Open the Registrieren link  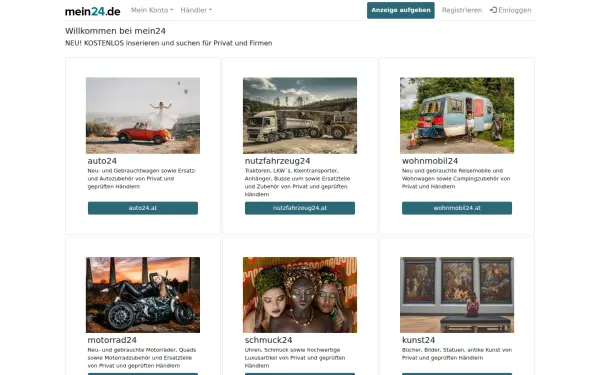pyautogui.click(x=462, y=10)
